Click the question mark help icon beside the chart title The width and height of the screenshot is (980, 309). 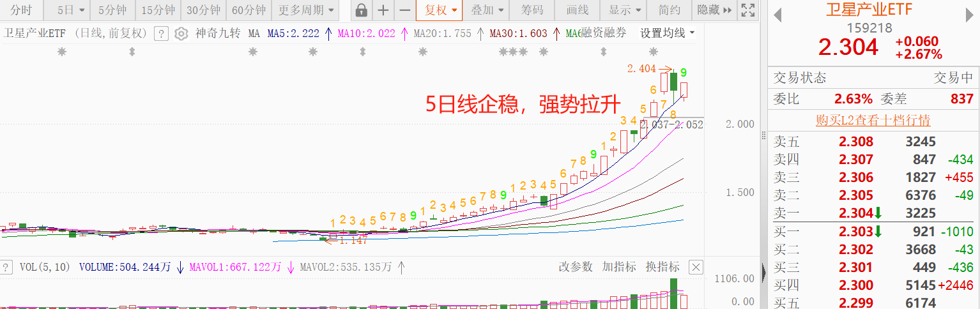point(162,34)
